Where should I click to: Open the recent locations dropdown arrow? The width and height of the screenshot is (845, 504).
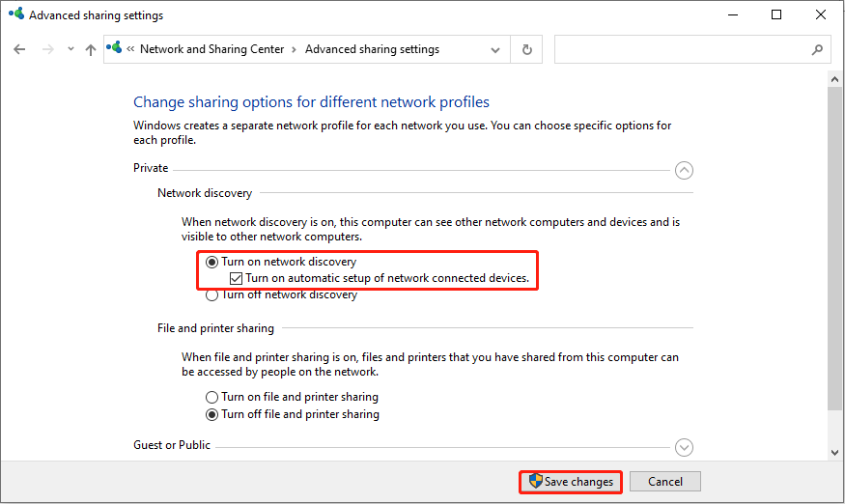(69, 50)
